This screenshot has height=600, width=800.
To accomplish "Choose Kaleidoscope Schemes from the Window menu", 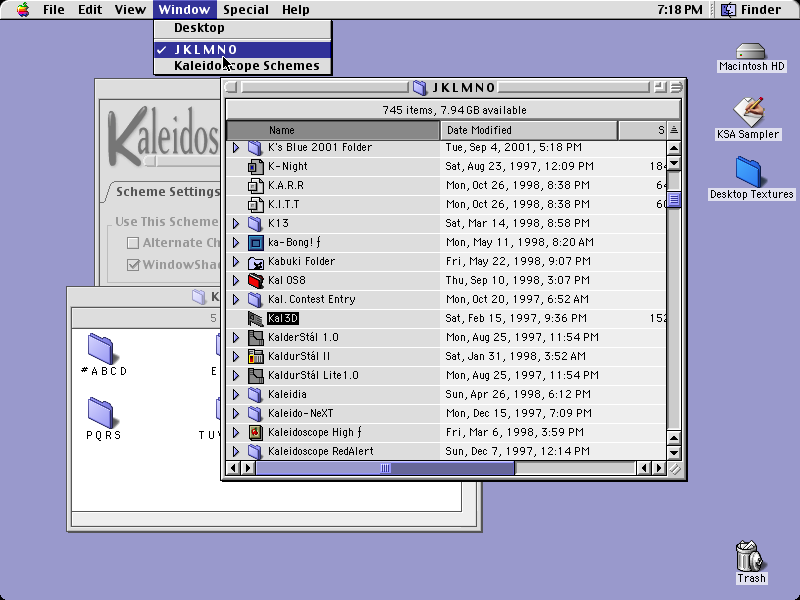I will pos(242,66).
